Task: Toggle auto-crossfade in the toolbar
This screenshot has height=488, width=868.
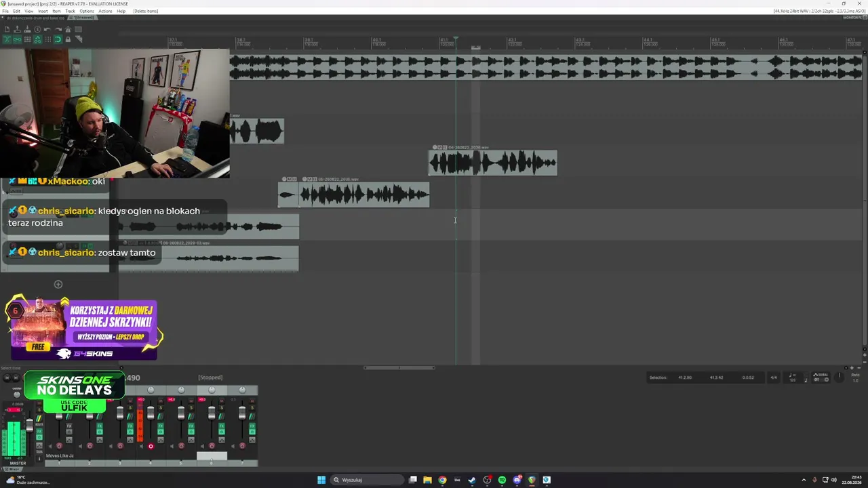Action: click(x=7, y=39)
